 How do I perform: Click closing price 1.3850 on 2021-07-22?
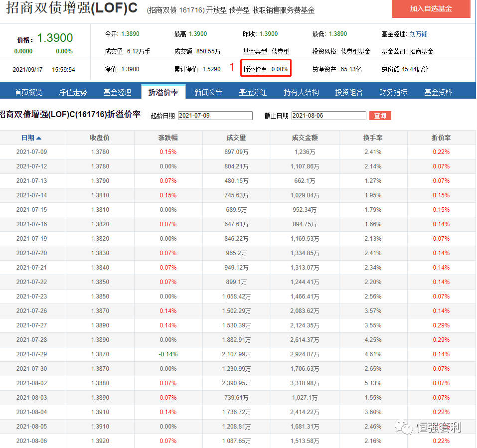pyautogui.click(x=100, y=282)
